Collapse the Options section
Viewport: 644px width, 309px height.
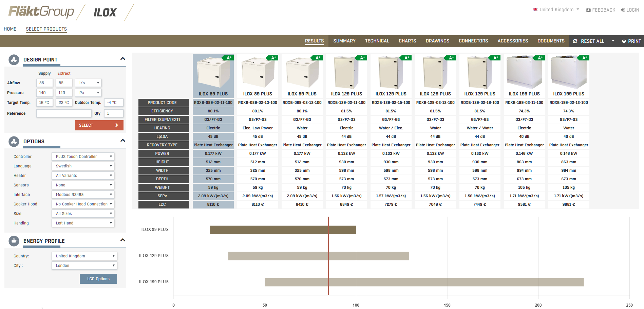123,141
